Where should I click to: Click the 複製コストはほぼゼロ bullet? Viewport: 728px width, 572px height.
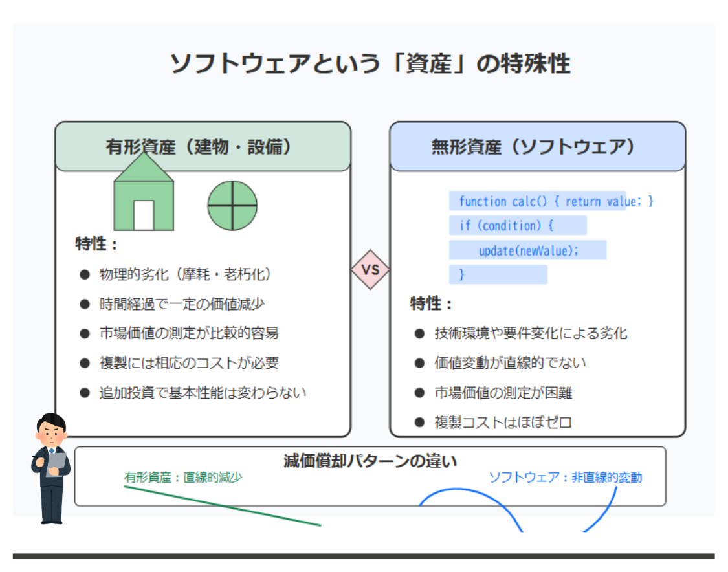(x=493, y=423)
